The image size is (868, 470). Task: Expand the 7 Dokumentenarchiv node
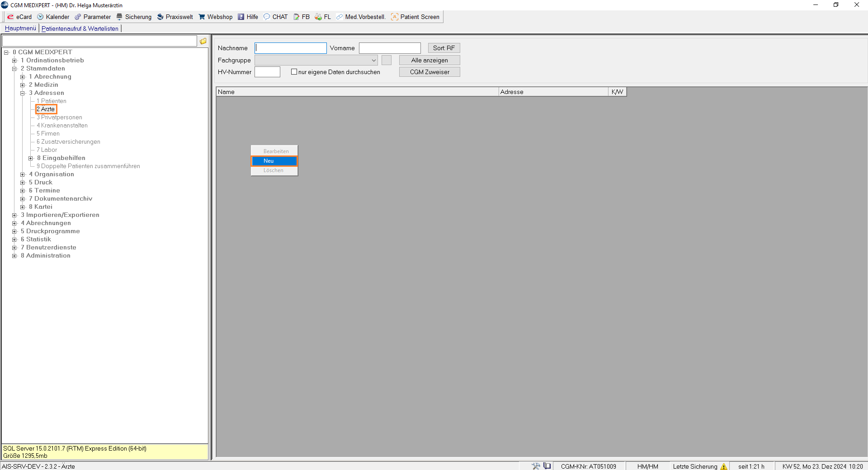(x=23, y=199)
